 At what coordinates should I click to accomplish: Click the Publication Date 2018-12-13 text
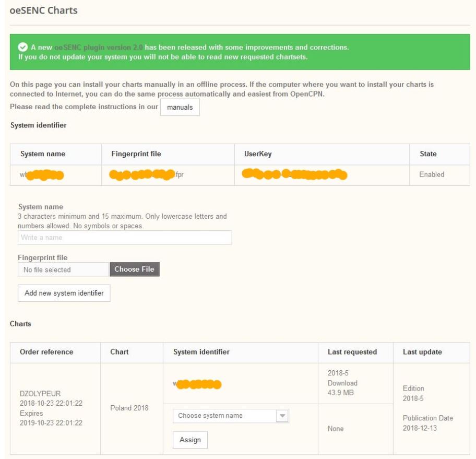428,423
